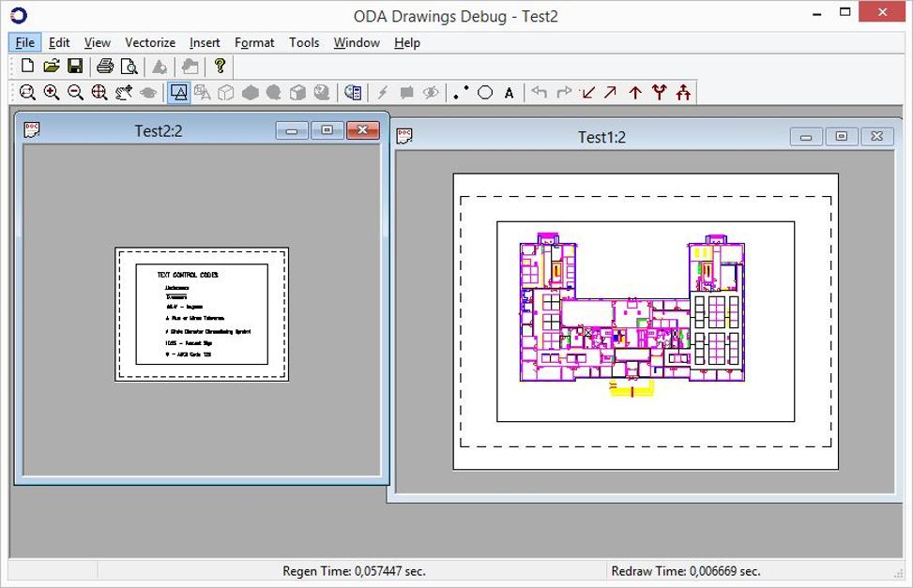This screenshot has width=913, height=588.
Task: Click the Redraw Time status text
Action: pyautogui.click(x=686, y=571)
